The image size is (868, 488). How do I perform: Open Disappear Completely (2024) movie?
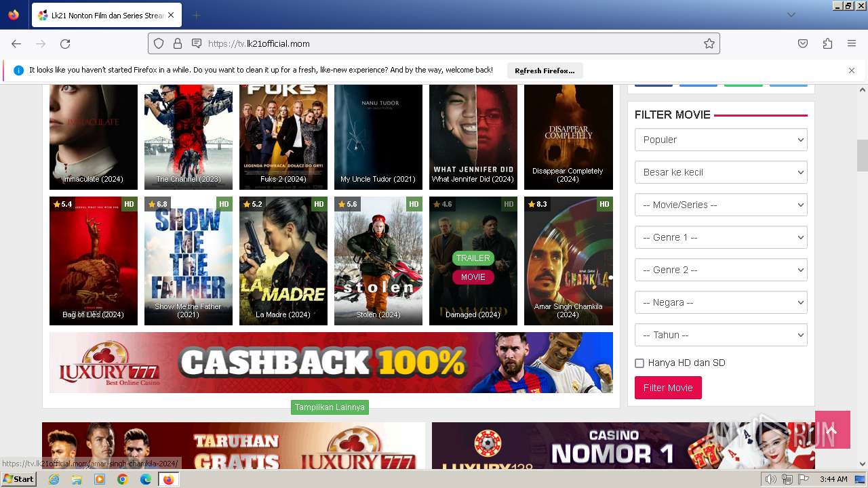(x=568, y=137)
